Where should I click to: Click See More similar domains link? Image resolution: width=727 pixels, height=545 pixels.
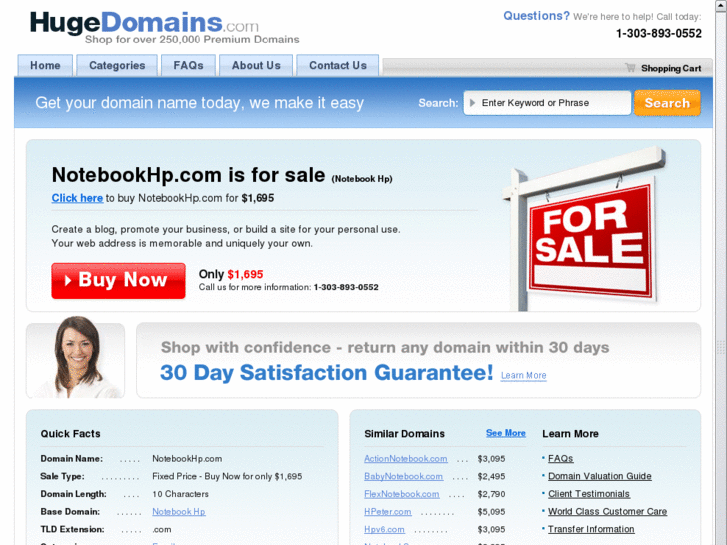tap(505, 433)
